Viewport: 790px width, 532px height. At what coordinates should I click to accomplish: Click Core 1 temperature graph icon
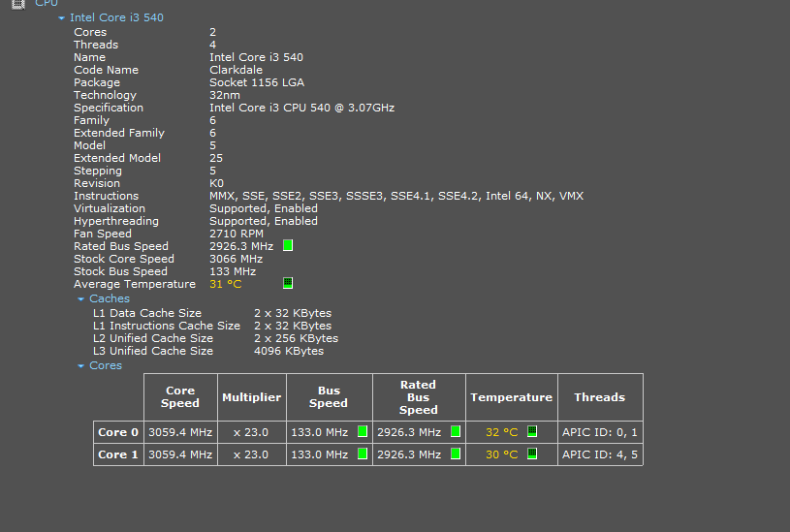tap(532, 454)
